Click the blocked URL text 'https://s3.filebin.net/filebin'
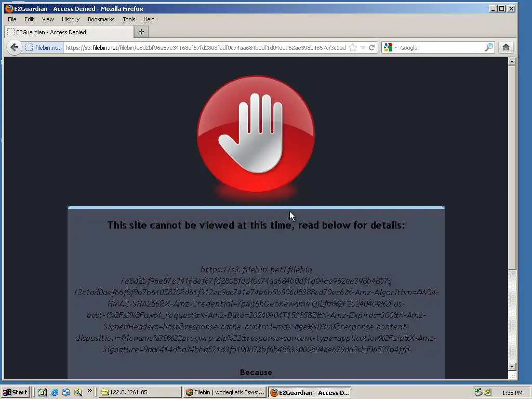The height and width of the screenshot is (399, 532). [256, 270]
